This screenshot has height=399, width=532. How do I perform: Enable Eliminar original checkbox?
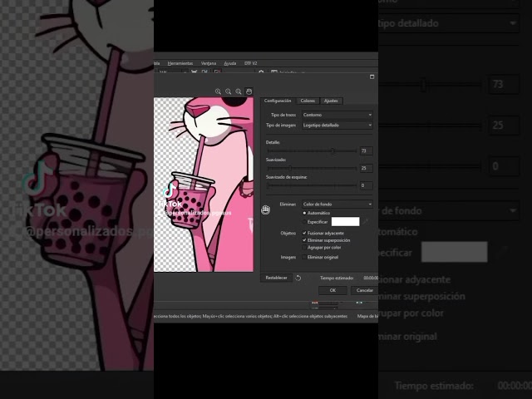[x=304, y=257]
